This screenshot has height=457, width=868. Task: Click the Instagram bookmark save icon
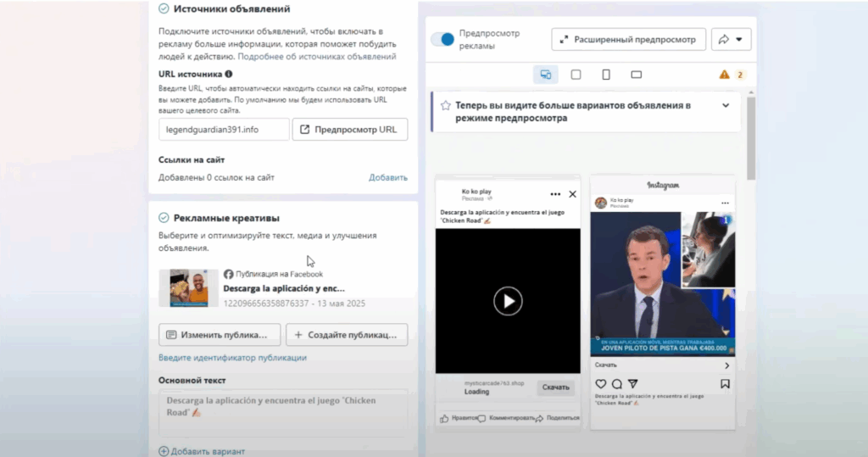click(x=725, y=384)
